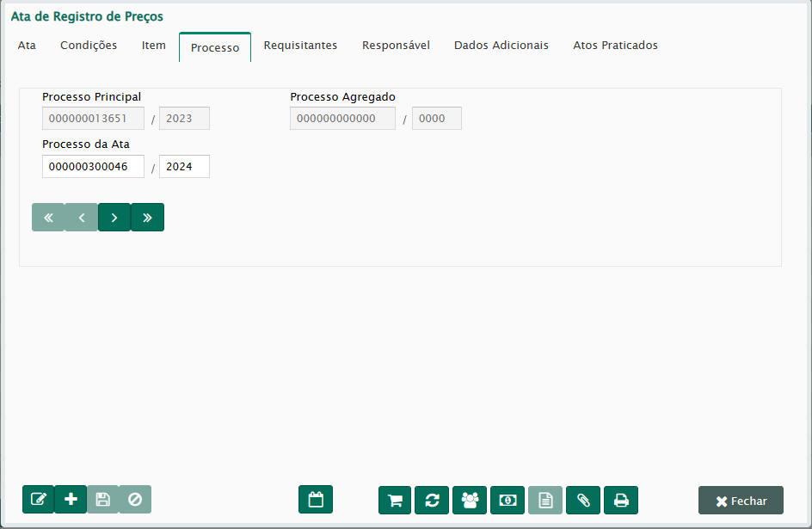Click the edit record pencil icon
This screenshot has height=529, width=812.
(38, 500)
